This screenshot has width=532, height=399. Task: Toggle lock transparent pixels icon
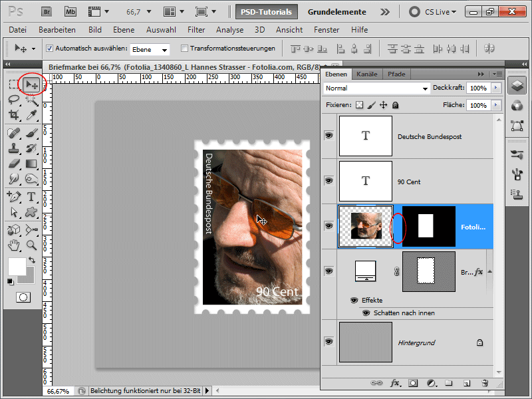pos(359,105)
